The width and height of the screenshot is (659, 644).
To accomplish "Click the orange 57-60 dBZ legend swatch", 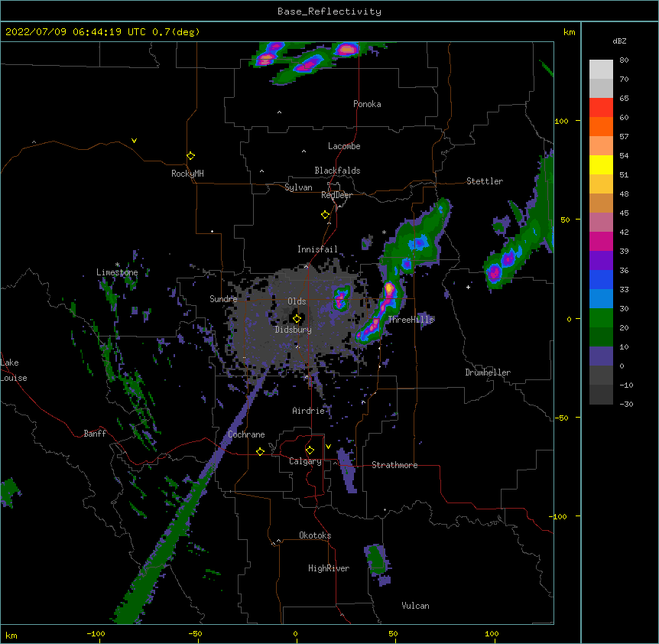I will 601,126.
